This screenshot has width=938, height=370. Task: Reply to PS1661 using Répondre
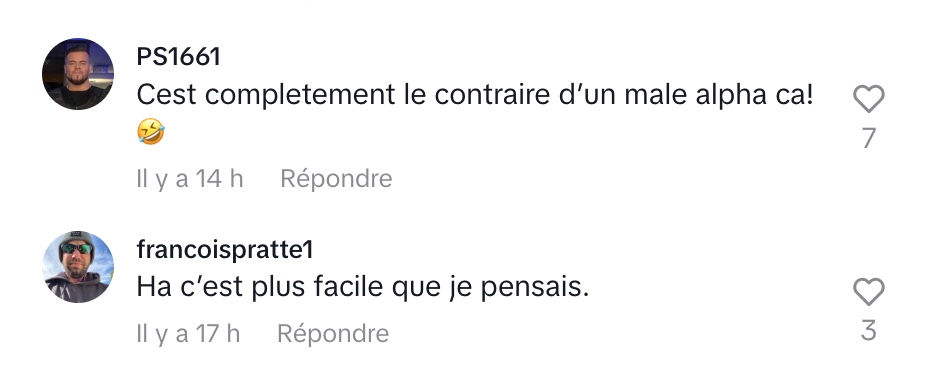point(336,179)
